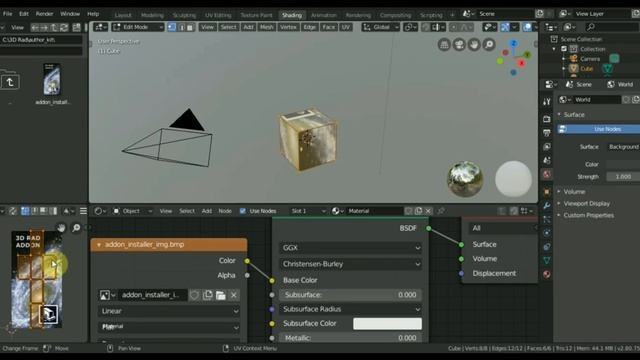This screenshot has width=640, height=360.
Task: Adjust the World Strength value field
Action: tap(623, 177)
